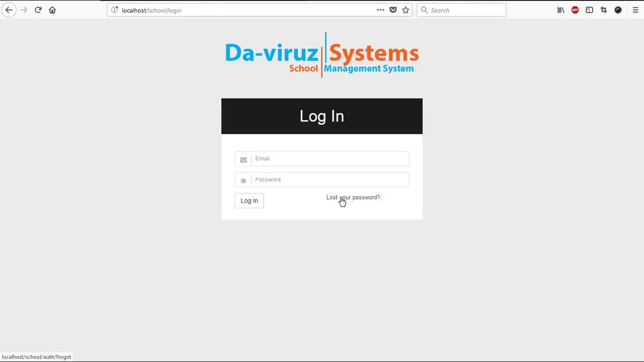
Task: Click the Log In button
Action: coord(249,201)
